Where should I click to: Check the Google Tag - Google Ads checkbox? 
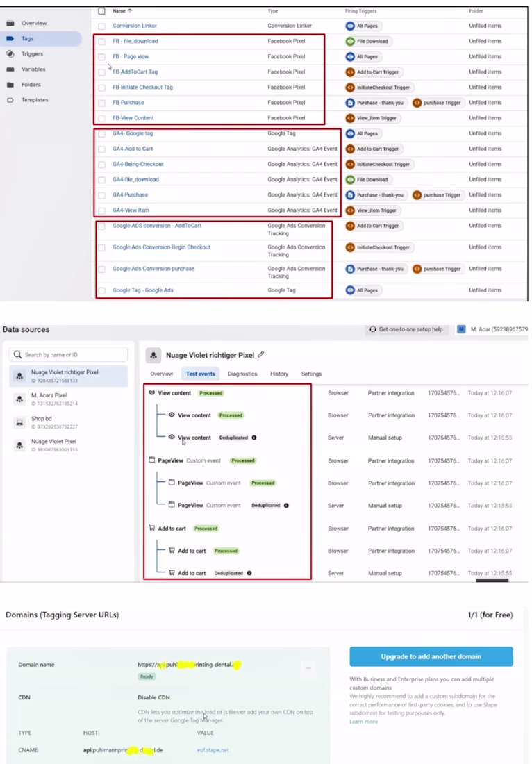click(102, 291)
